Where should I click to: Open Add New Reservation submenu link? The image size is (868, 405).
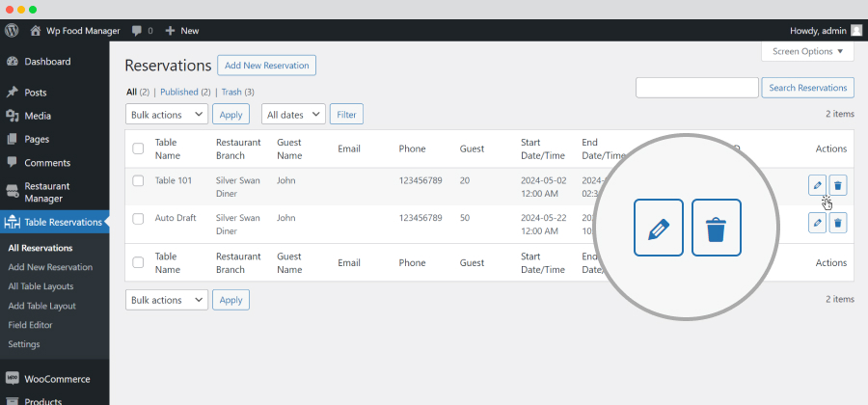pos(50,267)
